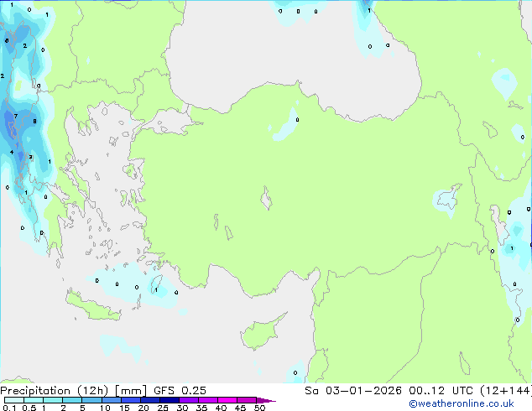532x411 pixels.
Task: Click the above-50 mm legend arrow tip
Action: coord(266,400)
